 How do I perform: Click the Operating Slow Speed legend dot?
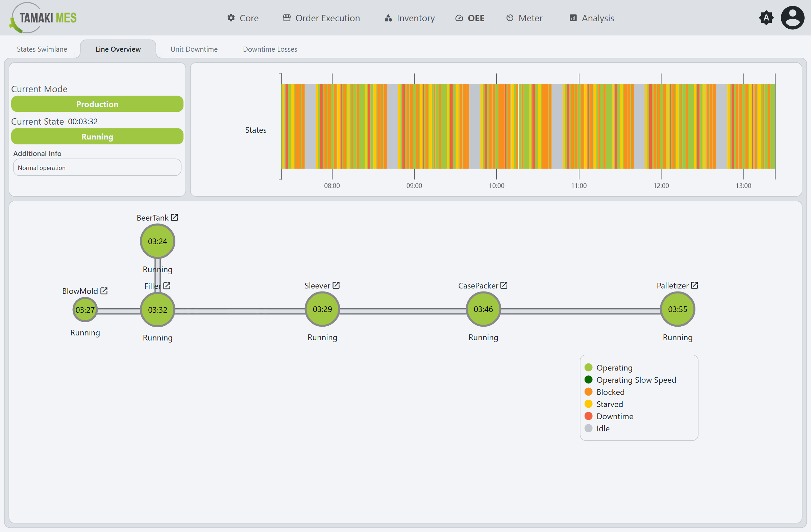589,379
